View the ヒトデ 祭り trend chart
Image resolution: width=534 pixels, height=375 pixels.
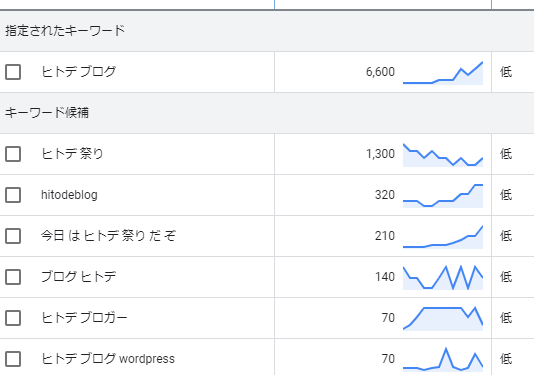pyautogui.click(x=443, y=155)
